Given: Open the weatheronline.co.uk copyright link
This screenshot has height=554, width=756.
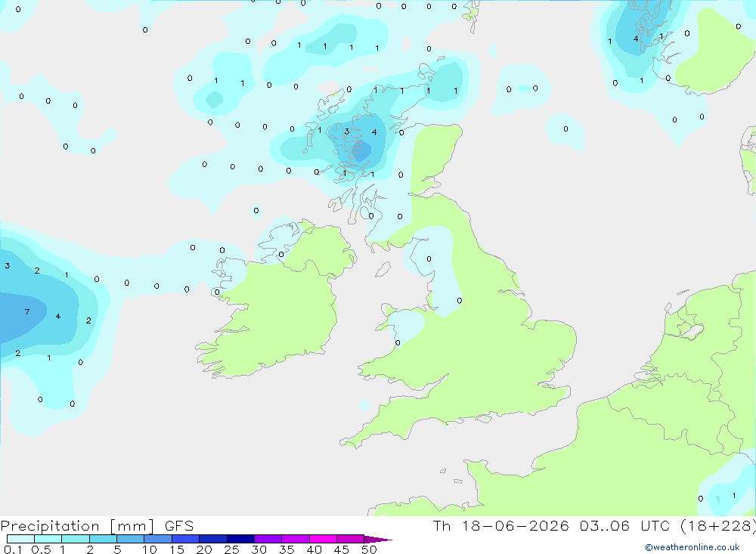Looking at the screenshot, I should click(692, 547).
